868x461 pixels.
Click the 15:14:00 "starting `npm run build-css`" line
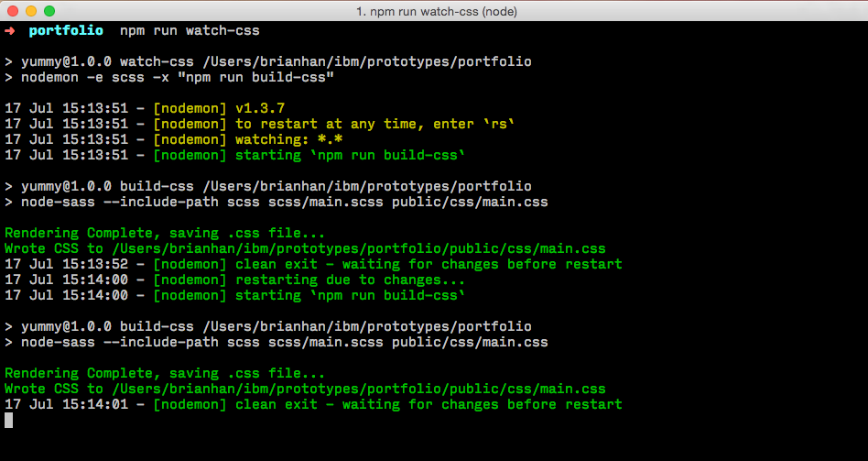pos(234,295)
